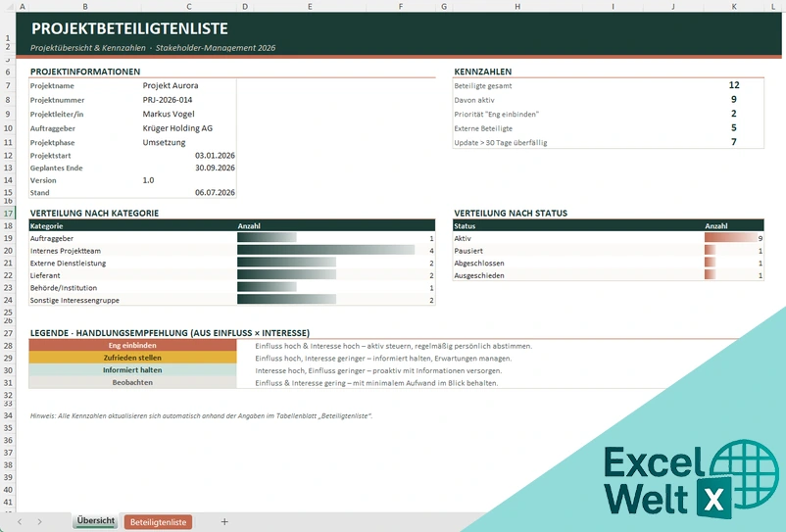Select column H header
The image size is (786, 532).
[x=517, y=7]
